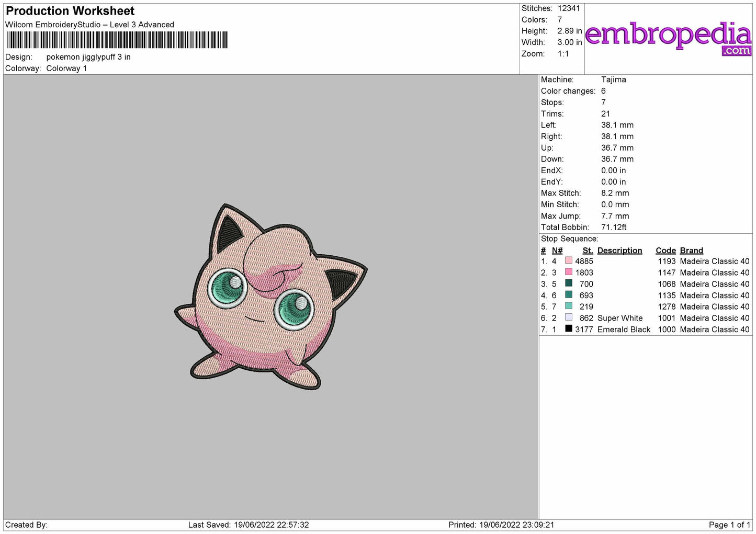Viewport: 756px width, 534px height.
Task: Select the Super White color swatch
Action: click(569, 317)
